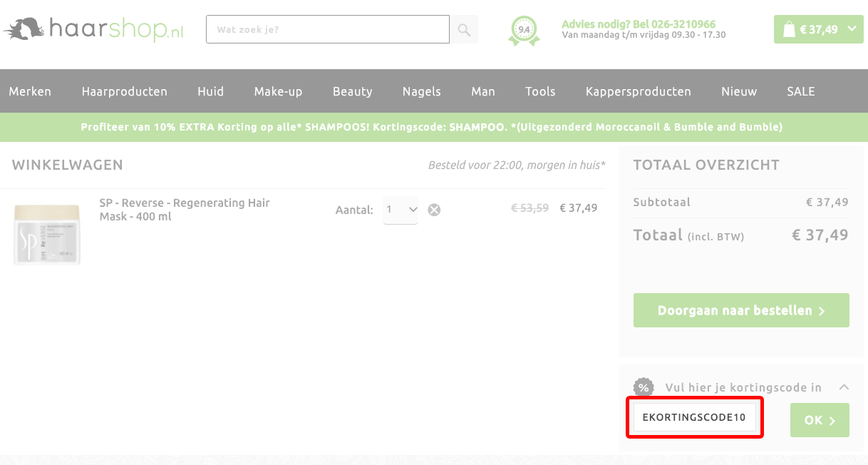This screenshot has width=868, height=465.
Task: Open the Huid menu
Action: 211,91
